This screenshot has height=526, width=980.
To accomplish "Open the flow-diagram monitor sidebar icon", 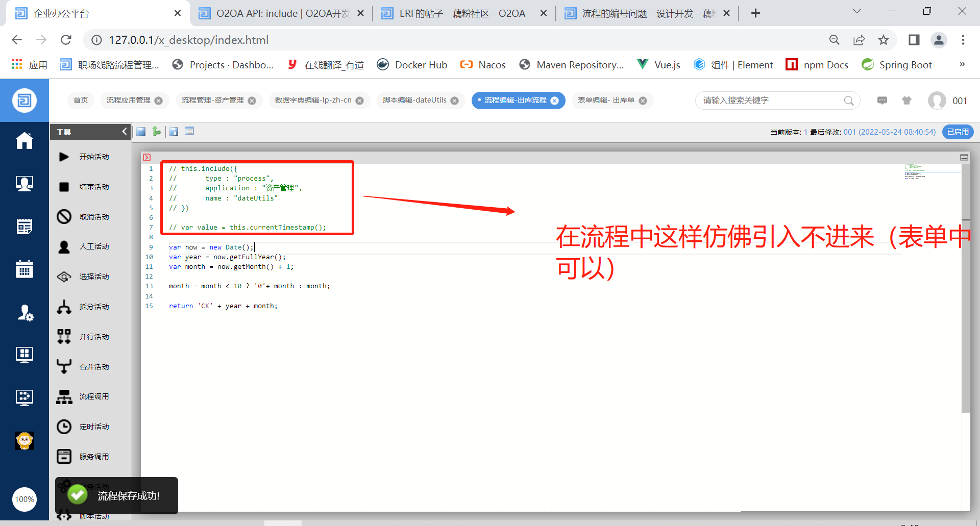I will (24, 397).
